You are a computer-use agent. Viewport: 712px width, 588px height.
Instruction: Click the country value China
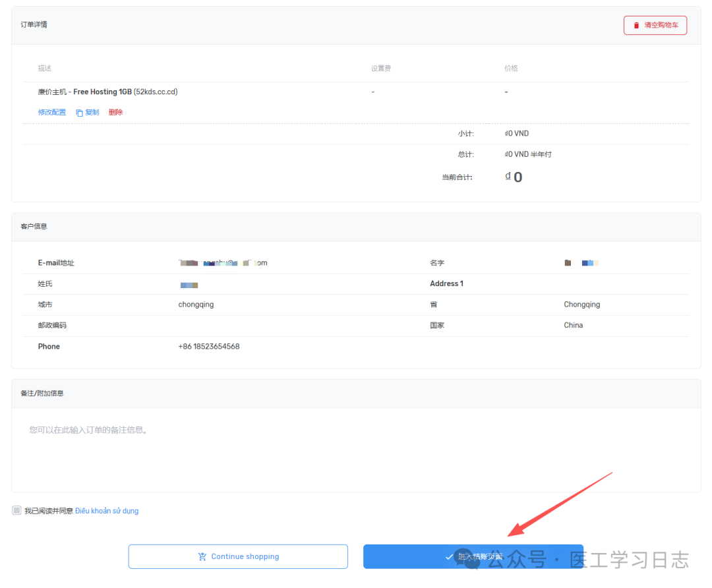click(x=573, y=326)
